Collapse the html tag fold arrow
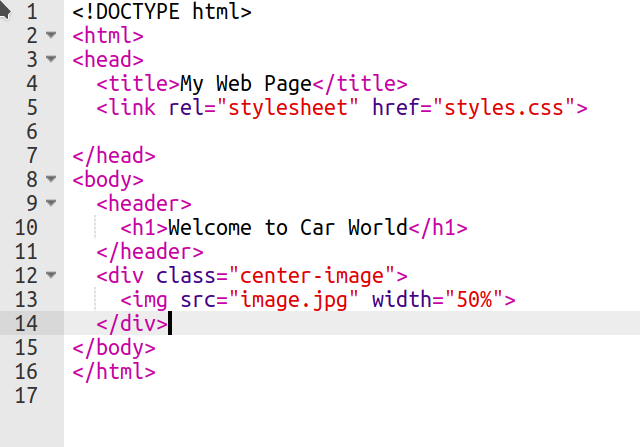Viewport: 640px width, 447px height. pyautogui.click(x=51, y=36)
